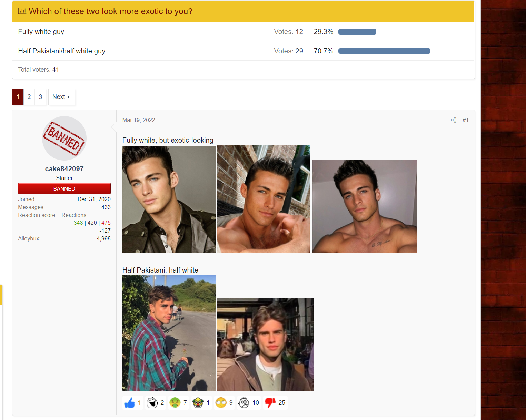Open the share icon for post #1
This screenshot has height=420, width=526.
(x=454, y=120)
